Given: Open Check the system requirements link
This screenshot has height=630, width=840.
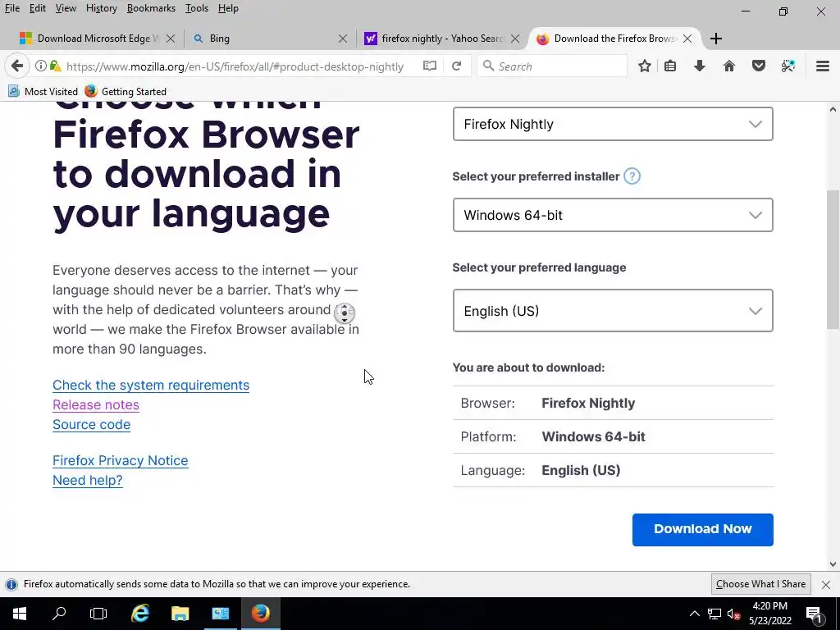Looking at the screenshot, I should (151, 385).
